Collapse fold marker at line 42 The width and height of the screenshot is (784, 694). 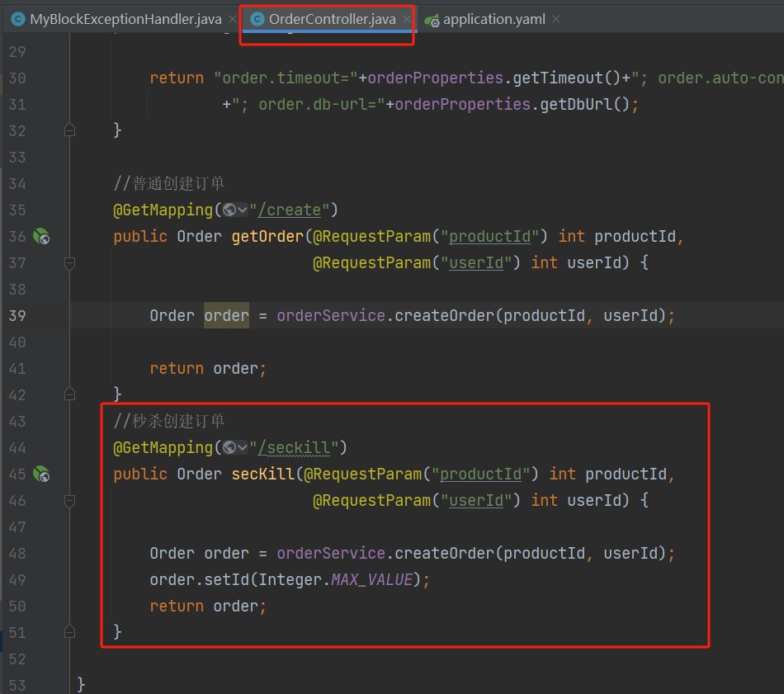[70, 394]
